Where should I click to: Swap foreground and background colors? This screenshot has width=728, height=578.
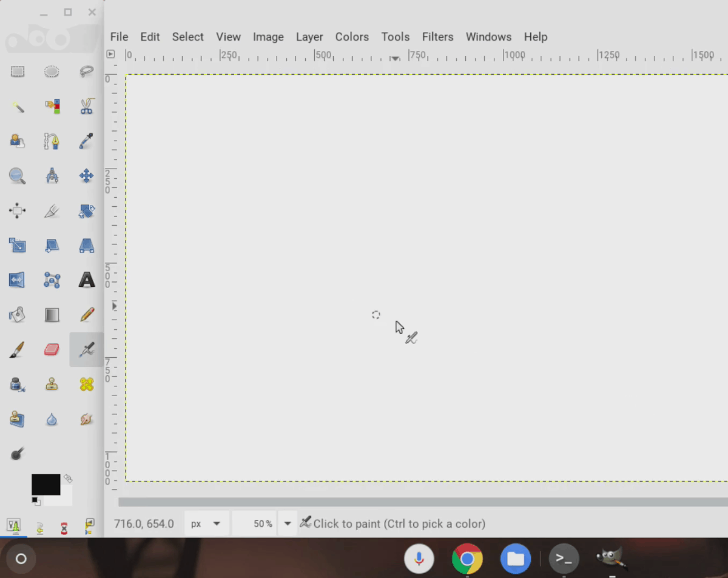pyautogui.click(x=68, y=479)
